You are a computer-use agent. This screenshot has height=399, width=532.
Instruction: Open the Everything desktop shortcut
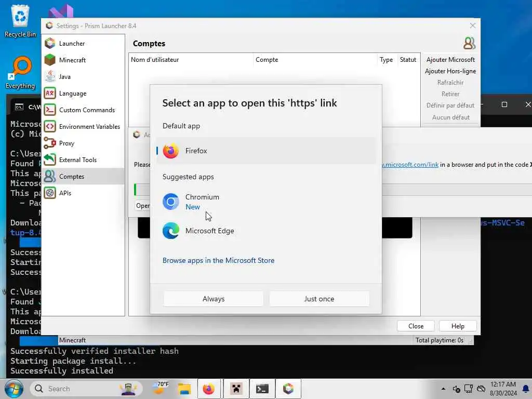20,72
